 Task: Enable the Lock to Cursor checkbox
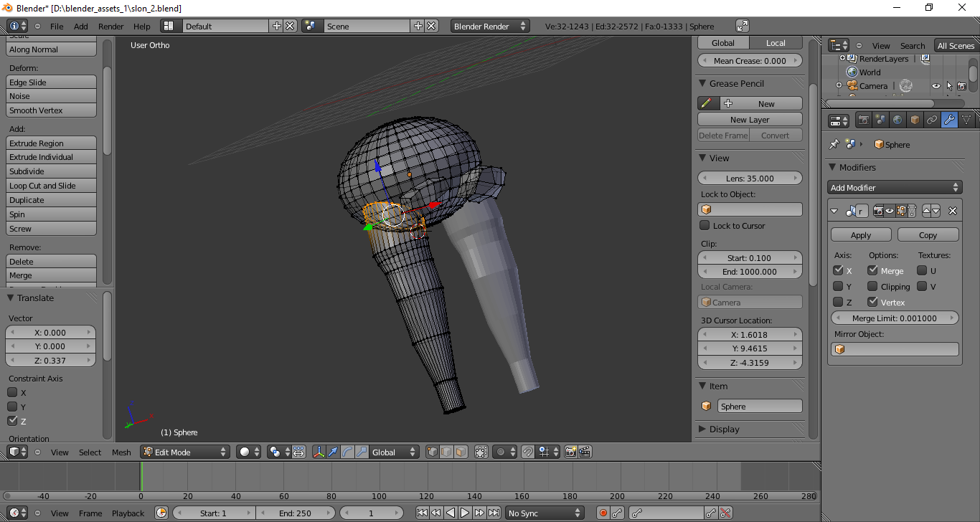tap(705, 226)
